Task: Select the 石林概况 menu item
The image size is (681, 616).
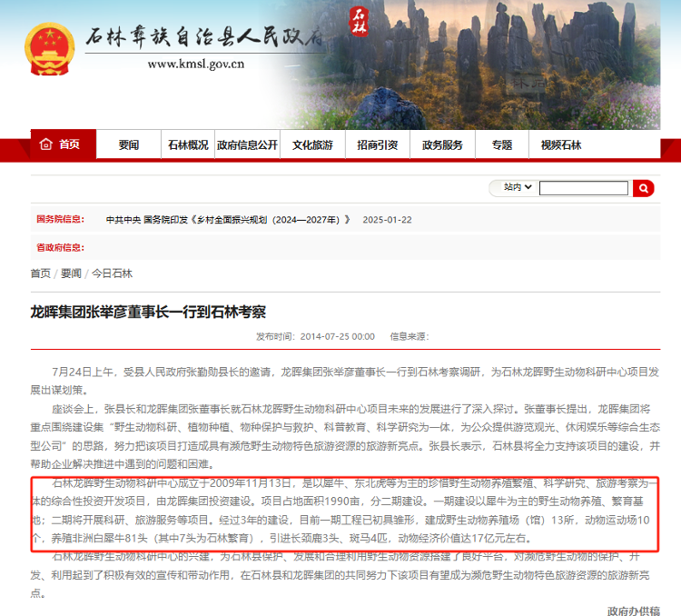Action: click(188, 145)
